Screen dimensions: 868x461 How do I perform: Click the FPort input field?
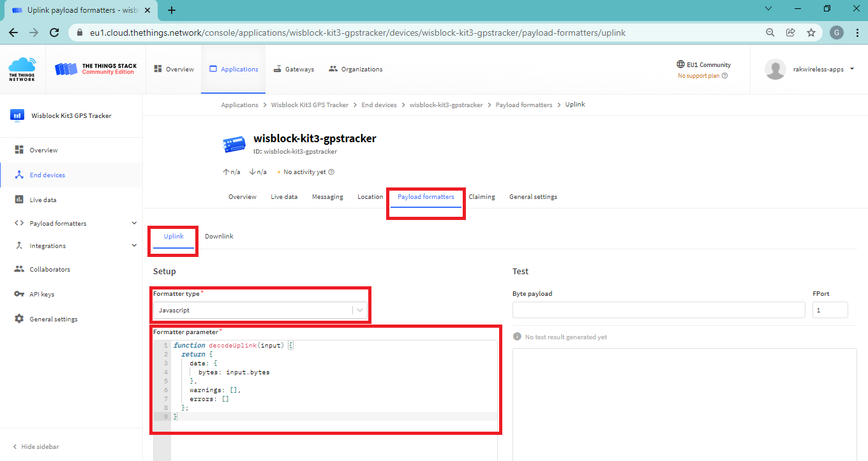(x=830, y=311)
